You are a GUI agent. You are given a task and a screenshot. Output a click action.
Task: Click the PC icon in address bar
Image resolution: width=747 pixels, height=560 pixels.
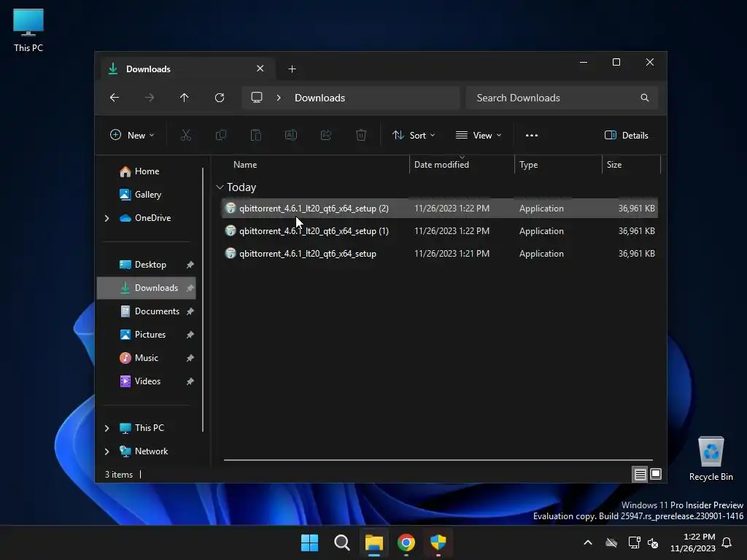257,98
